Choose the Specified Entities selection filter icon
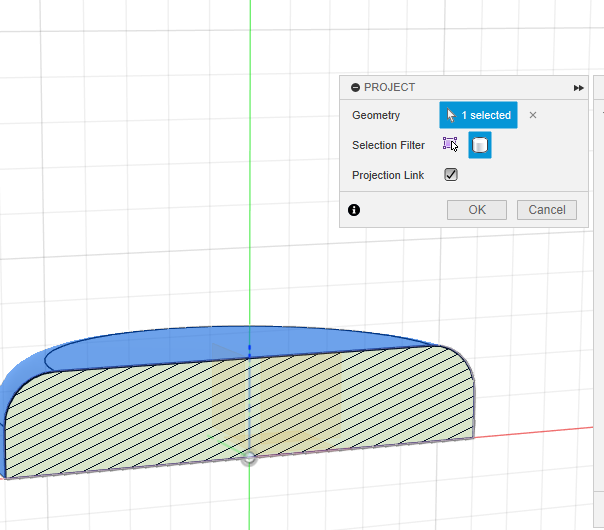The width and height of the screenshot is (604, 530). [x=450, y=145]
